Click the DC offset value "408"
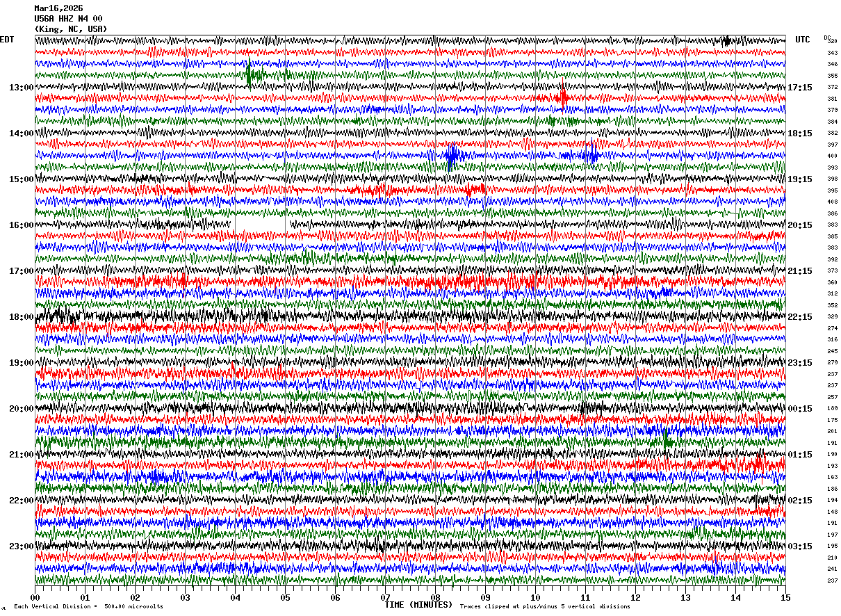 pyautogui.click(x=832, y=202)
